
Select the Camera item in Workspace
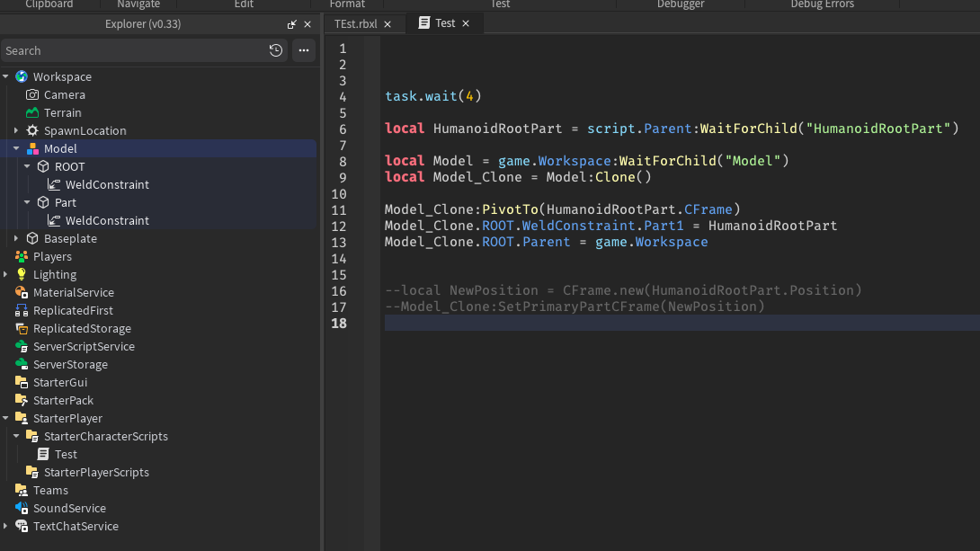pyautogui.click(x=63, y=94)
